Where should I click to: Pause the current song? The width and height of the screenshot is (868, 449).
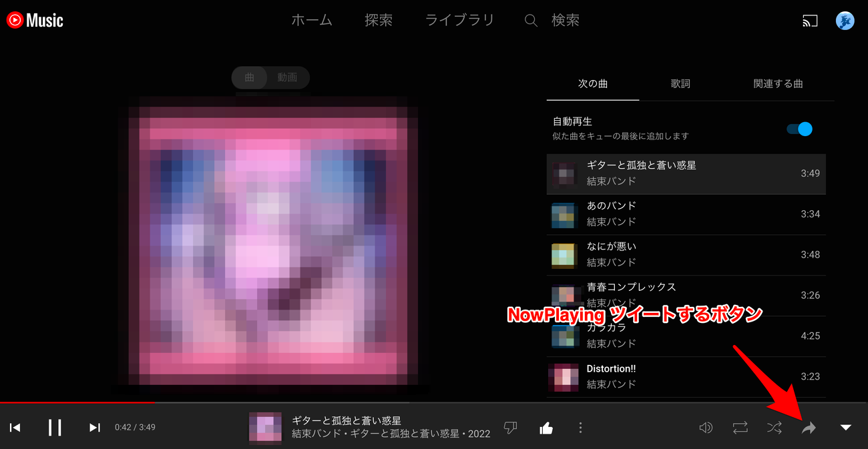coord(55,428)
